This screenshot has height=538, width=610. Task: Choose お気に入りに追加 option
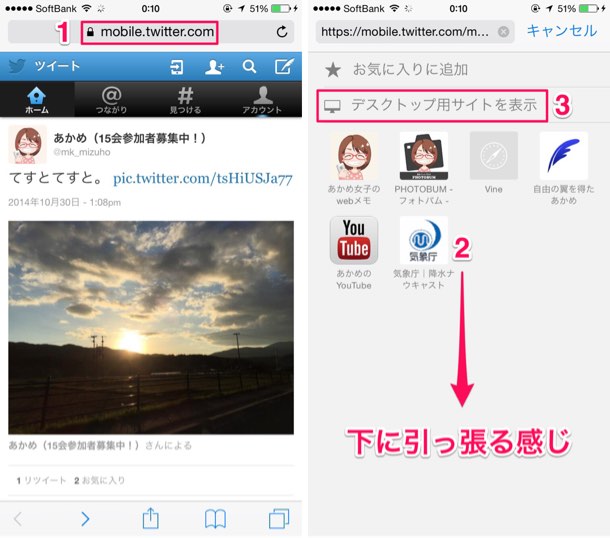point(459,70)
